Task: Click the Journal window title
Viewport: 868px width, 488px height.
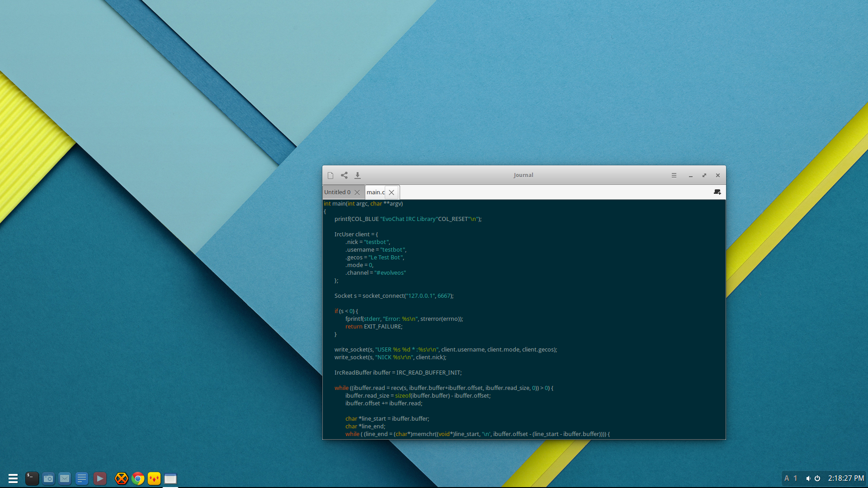Action: pyautogui.click(x=523, y=175)
